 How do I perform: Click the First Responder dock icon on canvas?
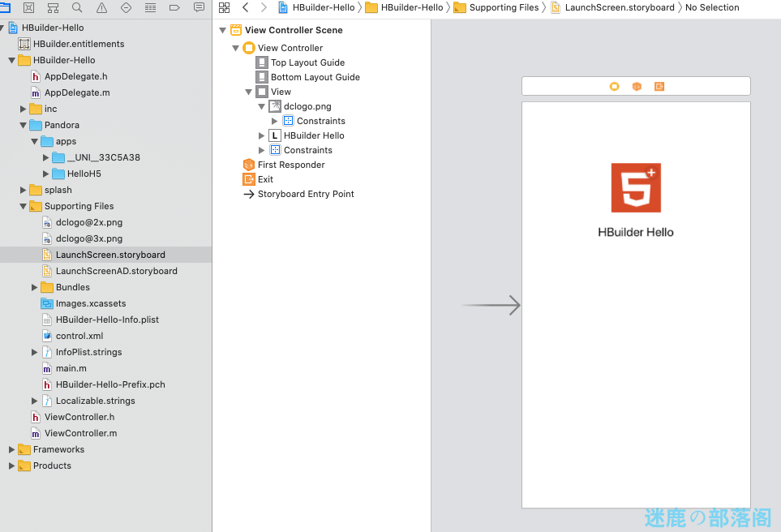[637, 86]
